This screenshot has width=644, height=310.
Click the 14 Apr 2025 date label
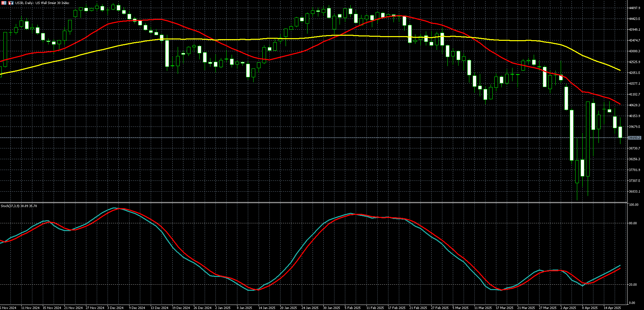pyautogui.click(x=612, y=308)
